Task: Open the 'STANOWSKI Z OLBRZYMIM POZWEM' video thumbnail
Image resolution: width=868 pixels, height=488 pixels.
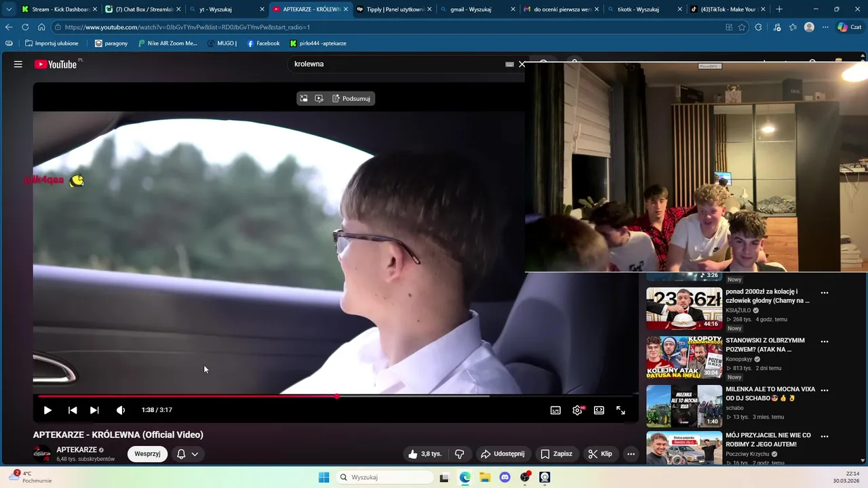Action: pyautogui.click(x=684, y=357)
